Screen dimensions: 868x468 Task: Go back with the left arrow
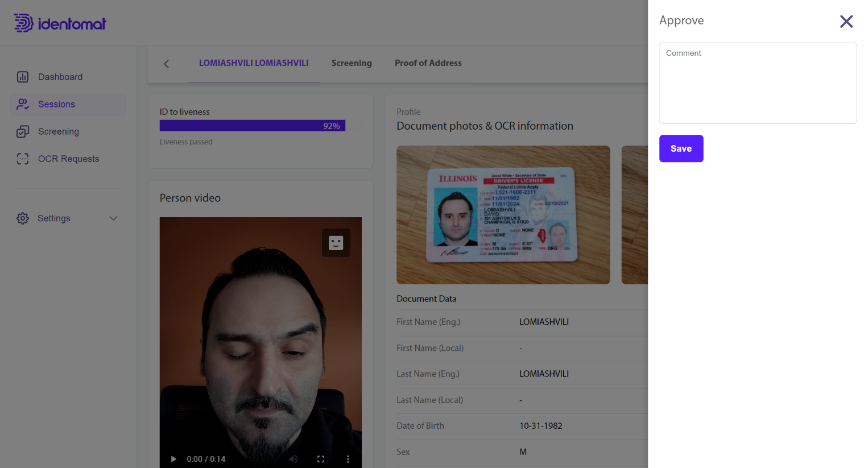tap(166, 64)
